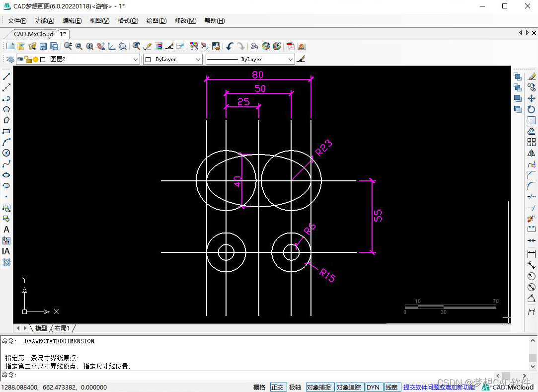Select the aligned dimension tool
Image resolution: width=538 pixels, height=392 pixels.
[531, 265]
